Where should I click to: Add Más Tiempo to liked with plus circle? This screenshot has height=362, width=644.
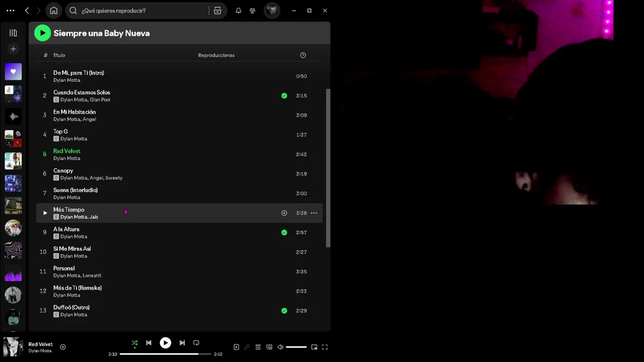(284, 213)
